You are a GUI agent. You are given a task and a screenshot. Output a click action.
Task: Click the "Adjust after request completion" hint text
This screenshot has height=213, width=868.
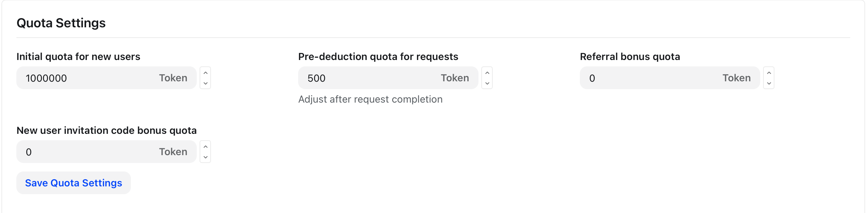pyautogui.click(x=370, y=99)
